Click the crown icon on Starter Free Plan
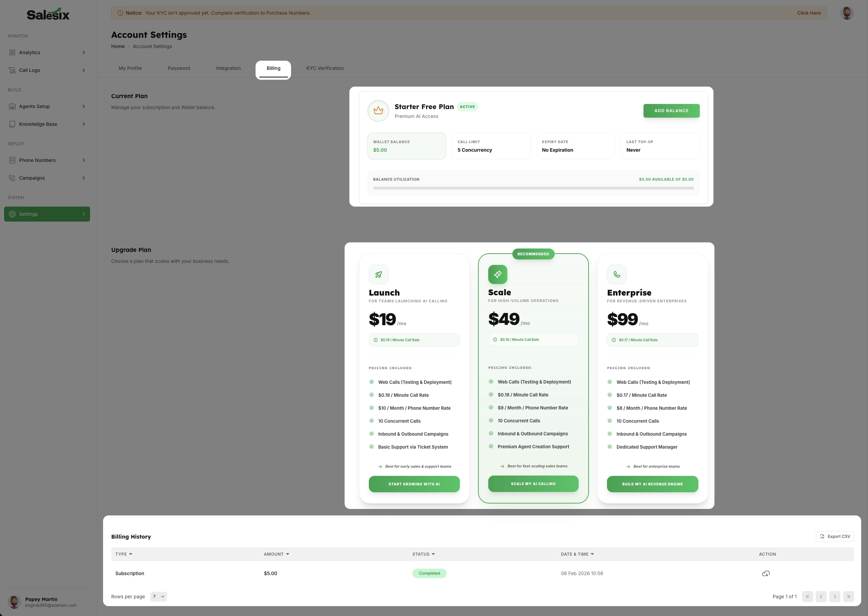The image size is (868, 616). point(378,111)
